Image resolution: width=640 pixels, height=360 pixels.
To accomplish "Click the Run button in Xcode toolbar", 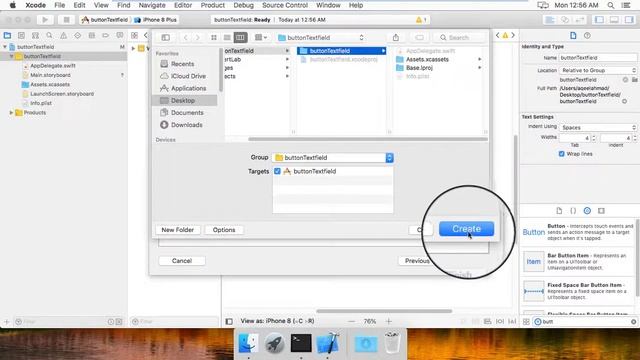I will pyautogui.click(x=45, y=20).
